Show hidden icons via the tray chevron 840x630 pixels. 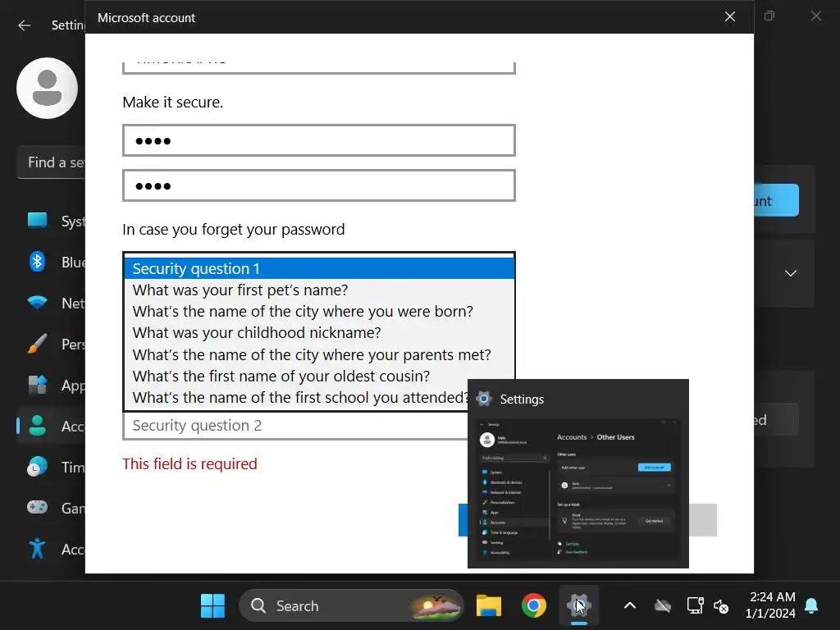point(630,606)
